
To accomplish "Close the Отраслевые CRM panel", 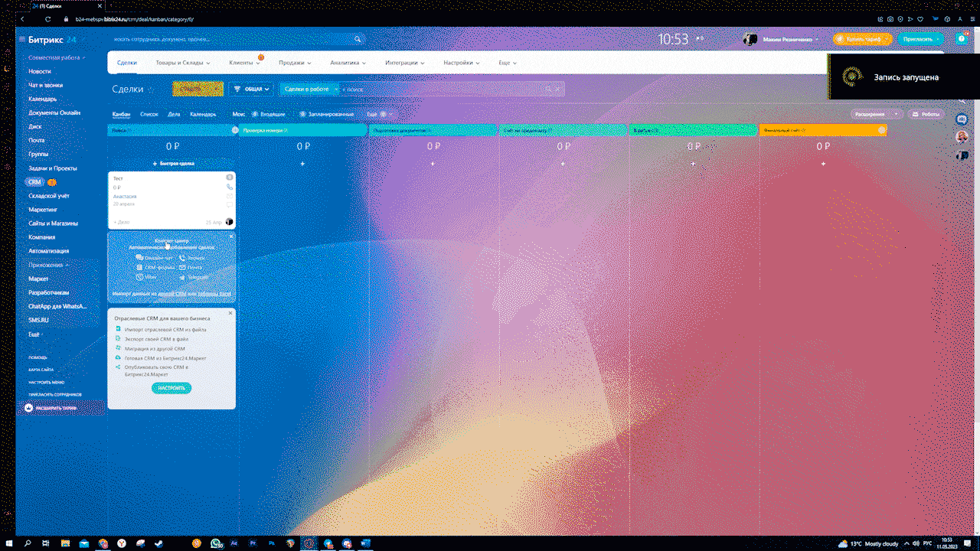I will (230, 313).
